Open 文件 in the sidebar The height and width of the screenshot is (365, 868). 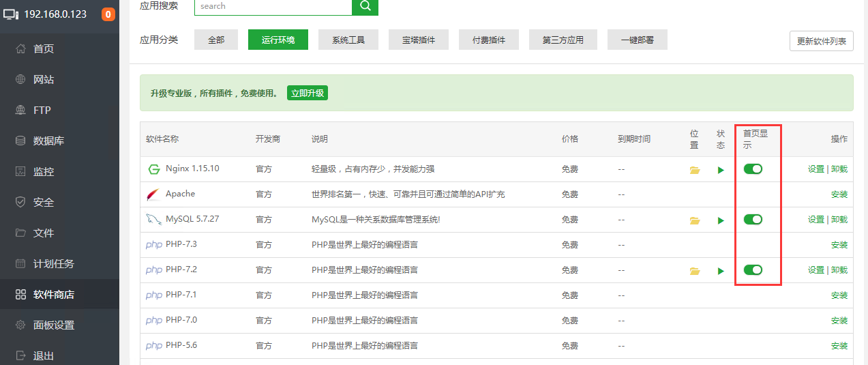click(x=59, y=233)
